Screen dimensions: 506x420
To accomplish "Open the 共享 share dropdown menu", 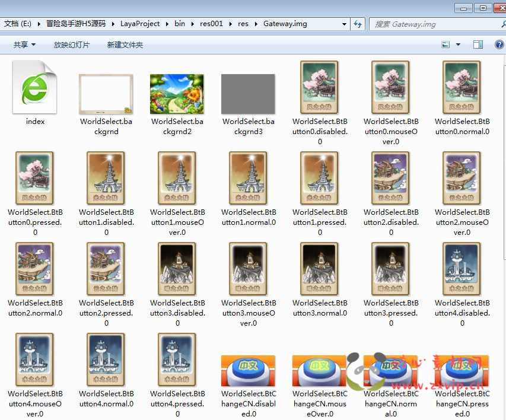I will click(x=24, y=44).
